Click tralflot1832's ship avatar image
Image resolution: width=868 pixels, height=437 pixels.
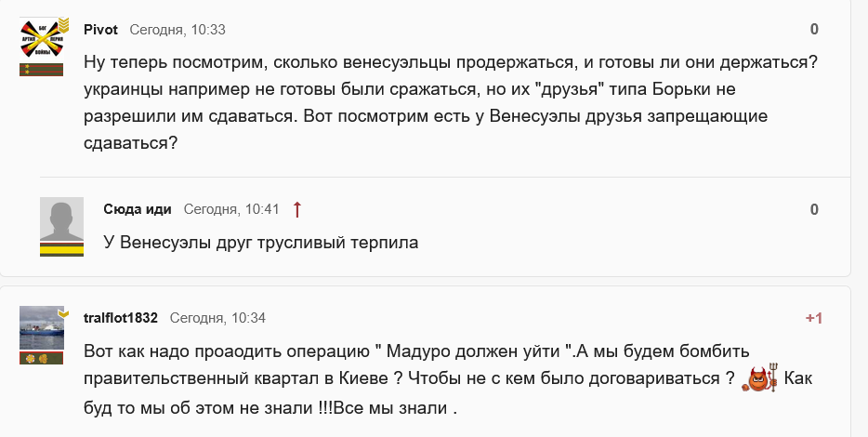tap(42, 328)
